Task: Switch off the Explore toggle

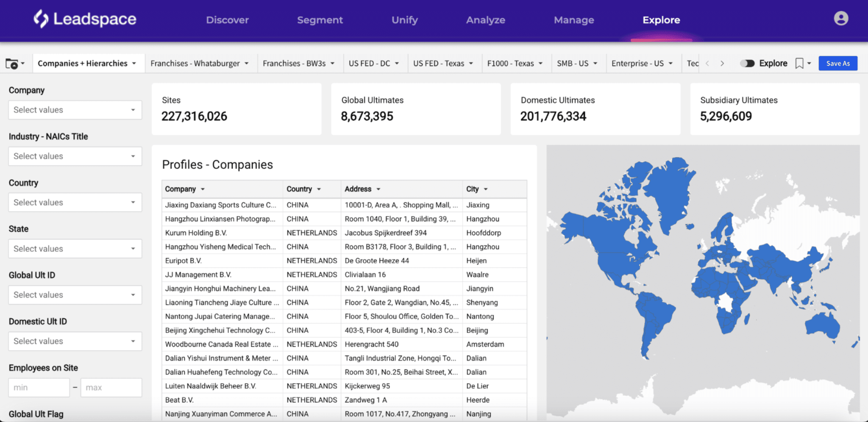Action: (x=748, y=63)
